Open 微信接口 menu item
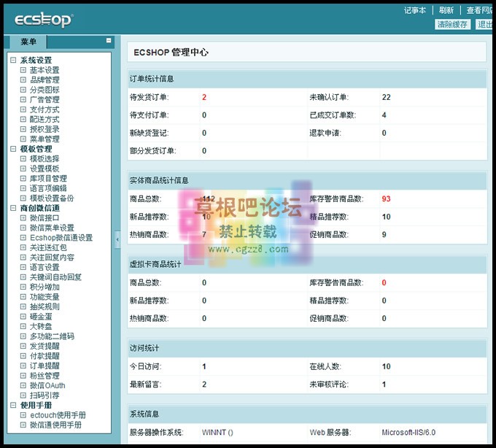496x448 pixels. pyautogui.click(x=44, y=218)
